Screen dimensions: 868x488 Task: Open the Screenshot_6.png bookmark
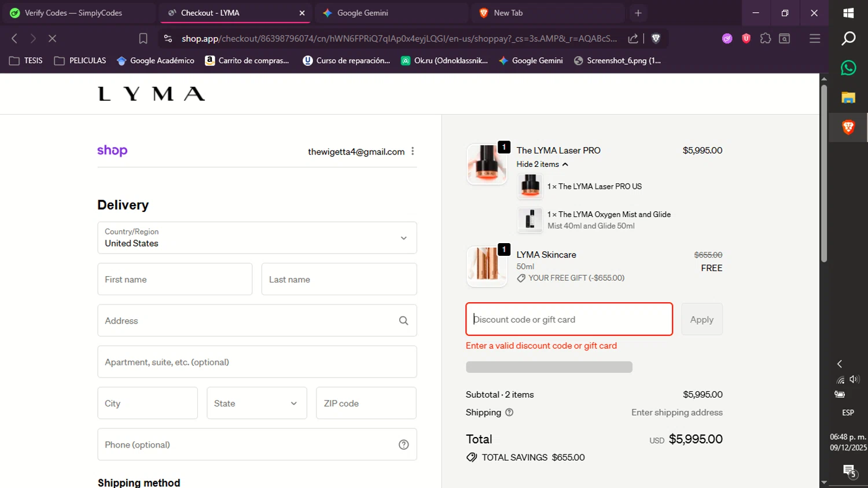pyautogui.click(x=617, y=61)
